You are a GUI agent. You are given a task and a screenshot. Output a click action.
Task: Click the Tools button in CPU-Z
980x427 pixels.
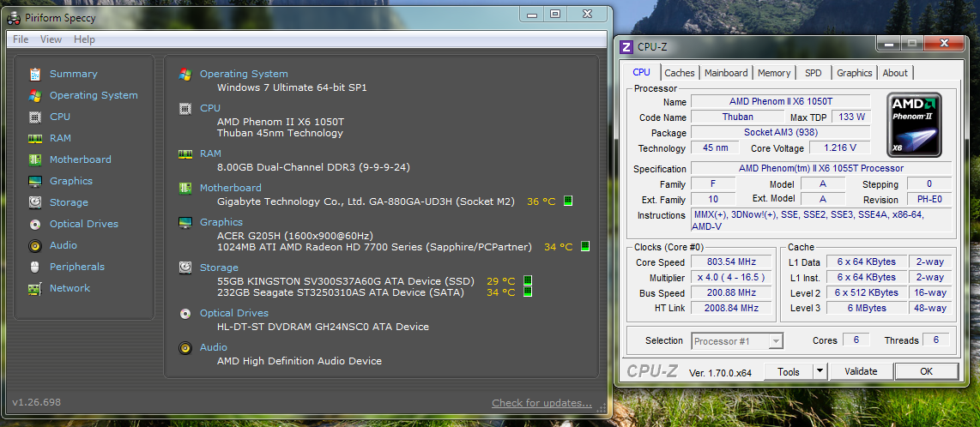788,371
